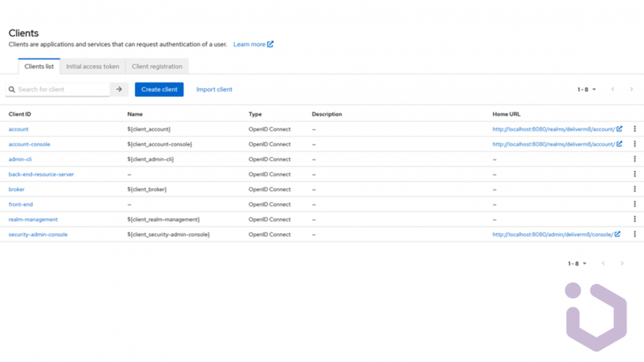The width and height of the screenshot is (644, 362).
Task: Switch to Initial access token tab
Action: tap(93, 66)
